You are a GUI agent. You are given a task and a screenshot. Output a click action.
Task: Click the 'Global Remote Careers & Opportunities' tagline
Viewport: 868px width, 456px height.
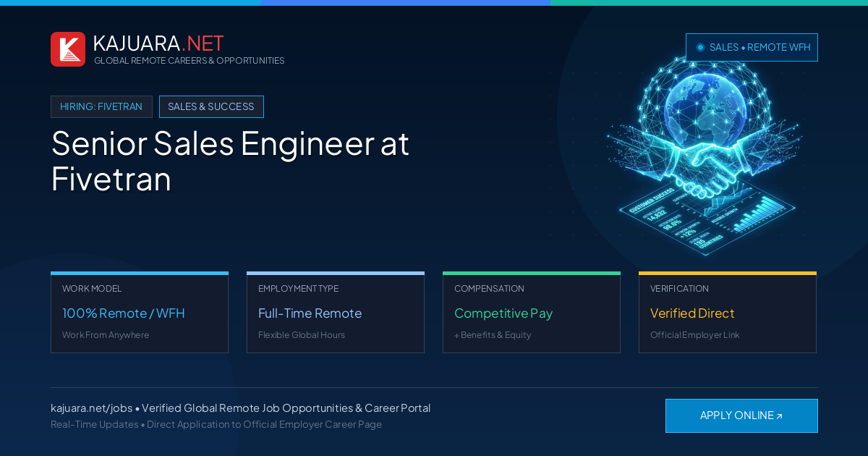190,61
